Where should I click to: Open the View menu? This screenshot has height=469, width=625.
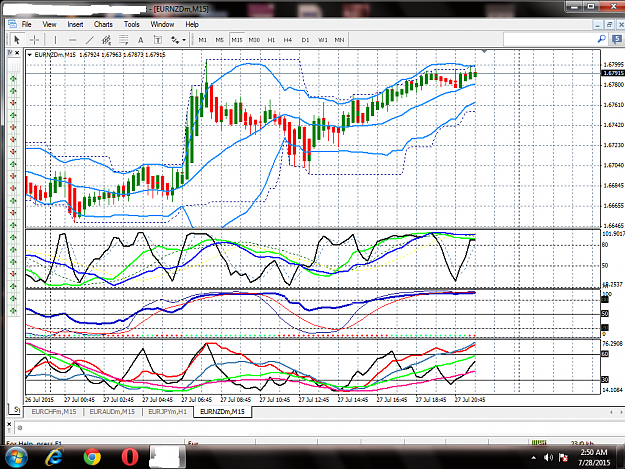click(x=49, y=24)
